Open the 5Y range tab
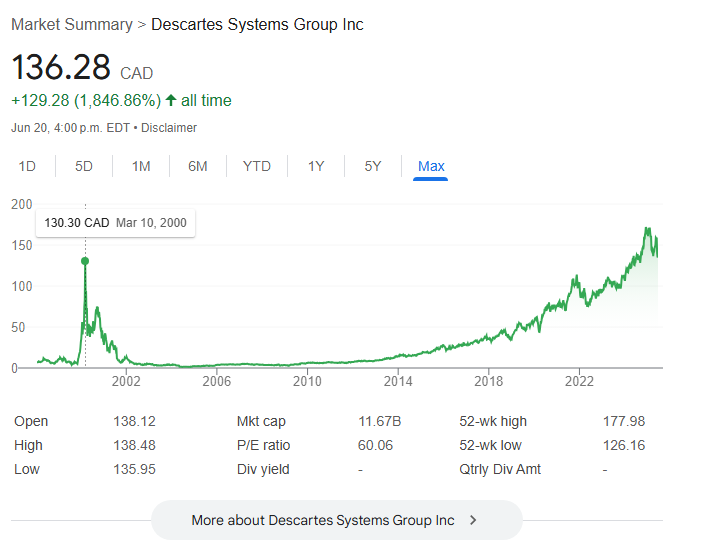 tap(373, 166)
